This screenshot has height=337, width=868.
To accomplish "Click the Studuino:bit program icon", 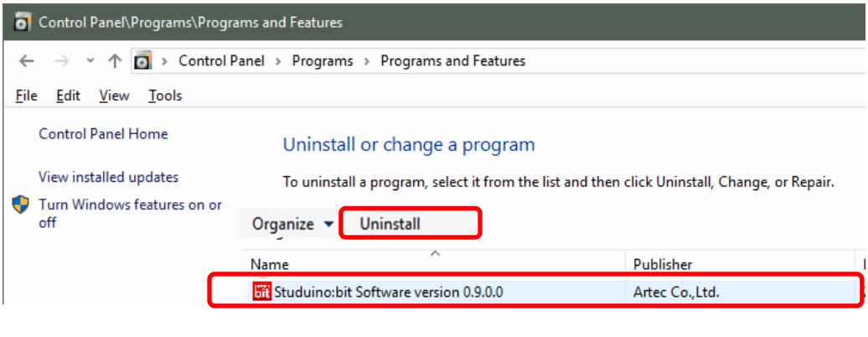I will point(262,291).
